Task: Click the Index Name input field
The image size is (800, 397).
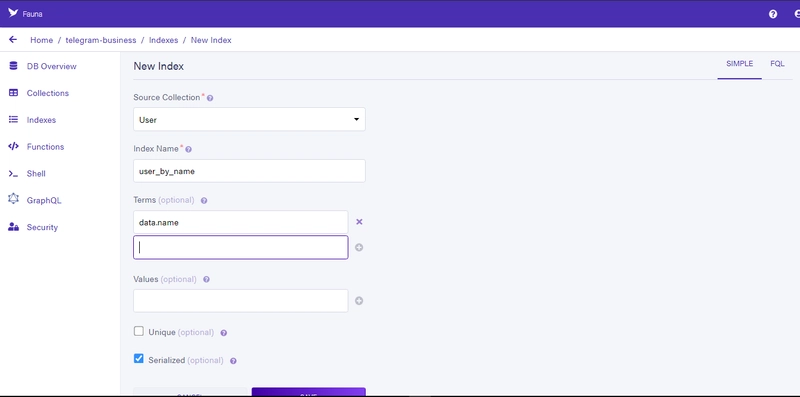Action: 249,171
